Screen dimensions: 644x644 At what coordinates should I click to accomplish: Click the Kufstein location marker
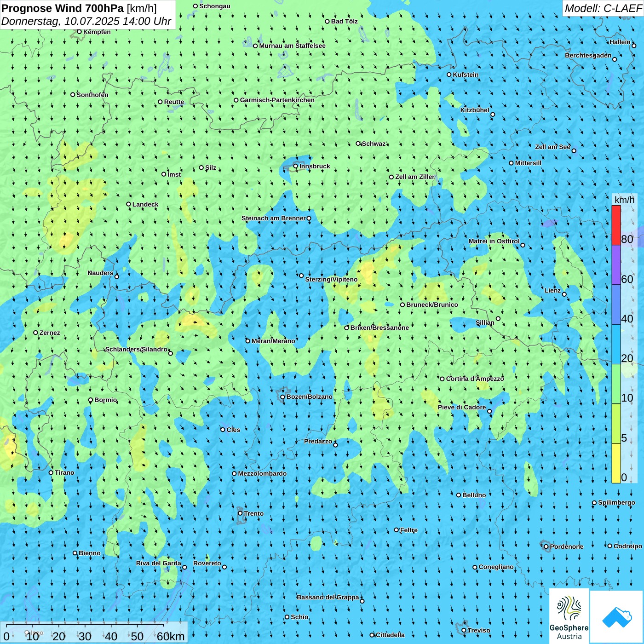coord(449,75)
